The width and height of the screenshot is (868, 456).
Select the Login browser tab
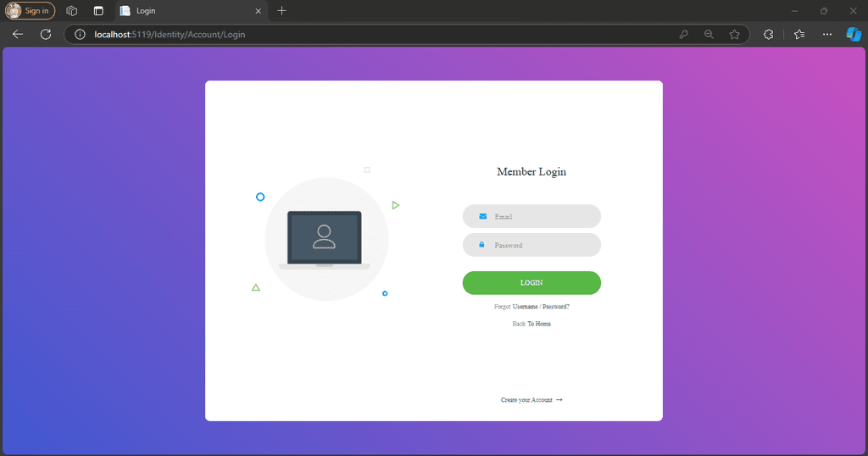tap(192, 10)
